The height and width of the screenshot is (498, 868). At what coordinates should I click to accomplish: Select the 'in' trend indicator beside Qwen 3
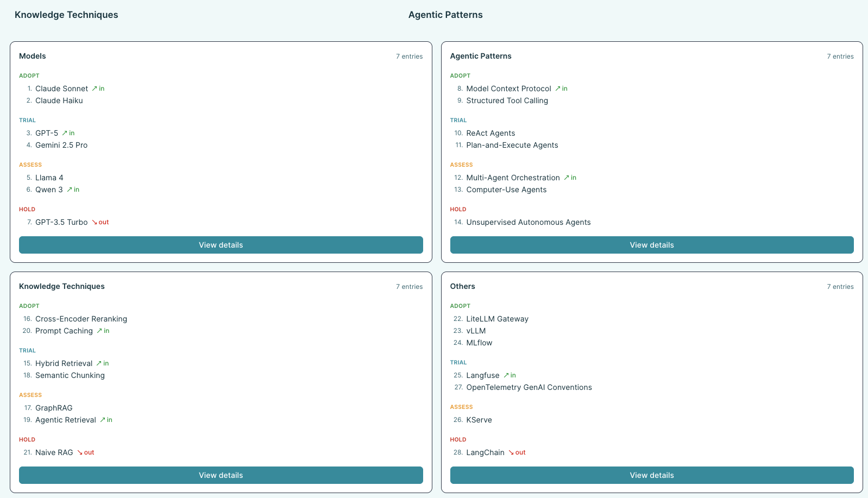tap(73, 190)
